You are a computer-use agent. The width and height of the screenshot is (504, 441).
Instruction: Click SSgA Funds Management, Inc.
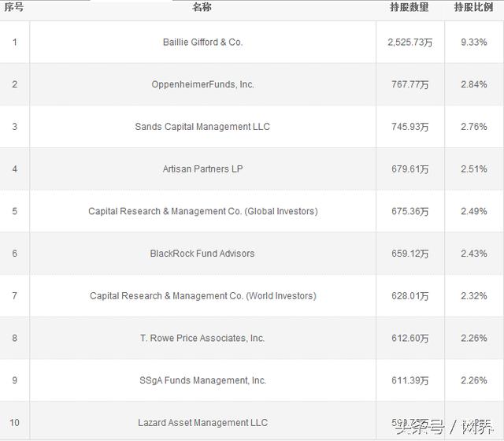pyautogui.click(x=202, y=380)
